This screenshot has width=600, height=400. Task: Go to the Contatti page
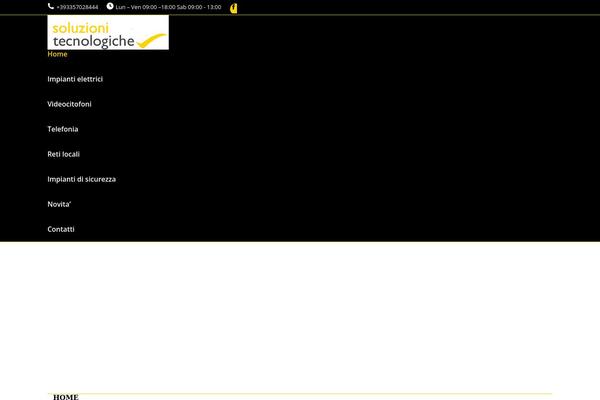[x=61, y=229]
